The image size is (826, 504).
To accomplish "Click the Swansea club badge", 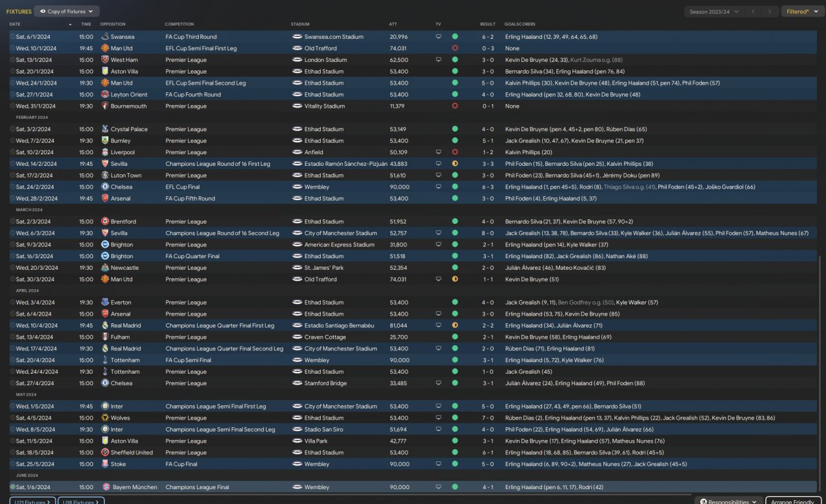I will click(105, 37).
